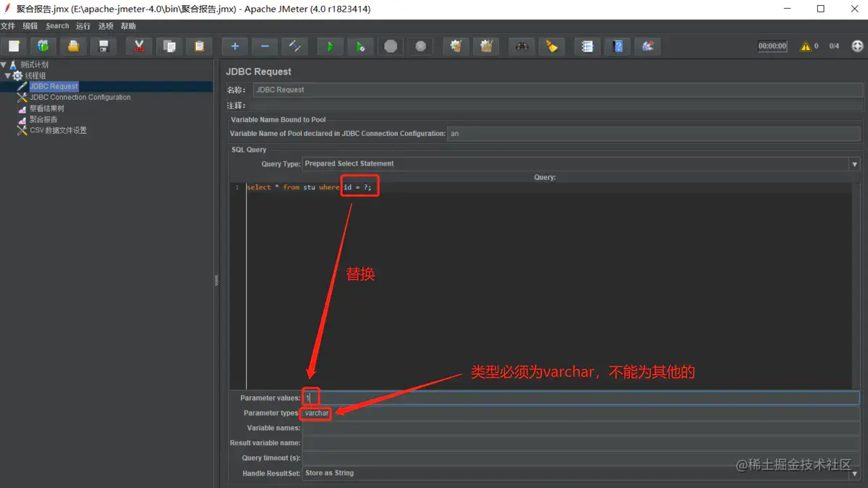Select 线程组 in the tree
Screen dimensions: 868x488
(35, 75)
